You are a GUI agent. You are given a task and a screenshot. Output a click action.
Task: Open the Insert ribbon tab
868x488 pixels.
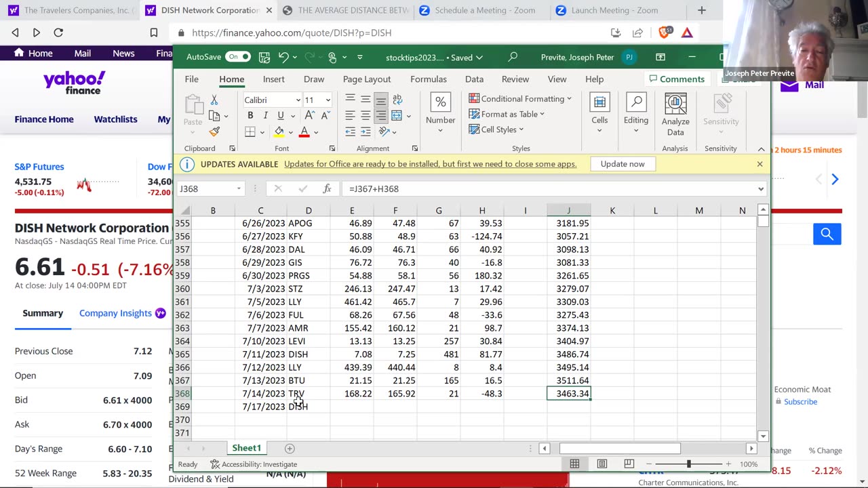click(273, 79)
